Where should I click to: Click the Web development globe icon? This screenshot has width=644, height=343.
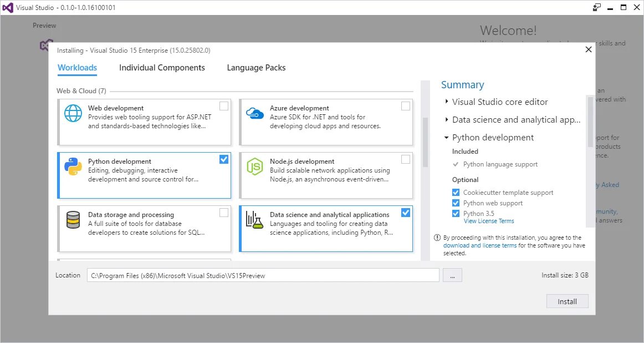point(73,114)
